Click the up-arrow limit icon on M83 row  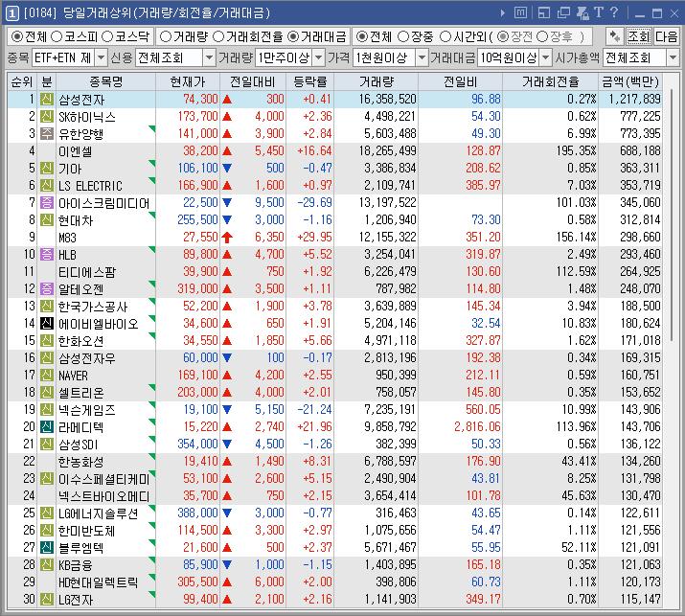click(227, 238)
